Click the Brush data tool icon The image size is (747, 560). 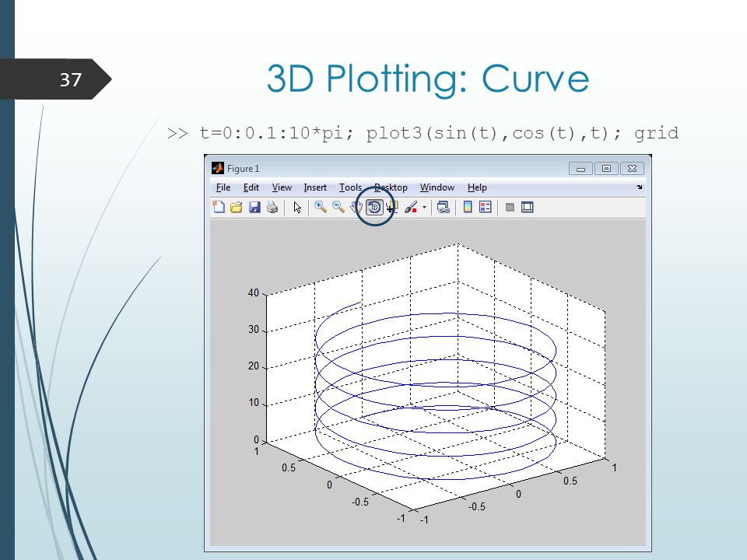coord(411,207)
